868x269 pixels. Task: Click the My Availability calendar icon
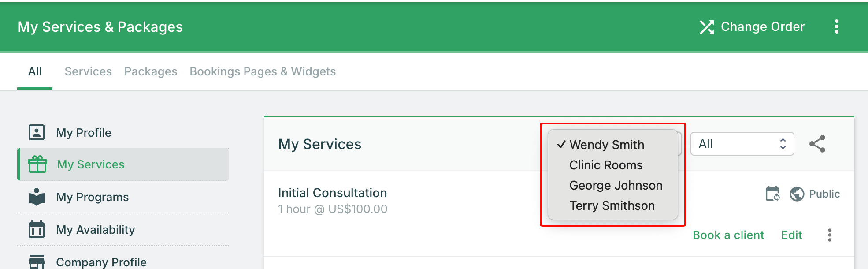[x=37, y=229]
